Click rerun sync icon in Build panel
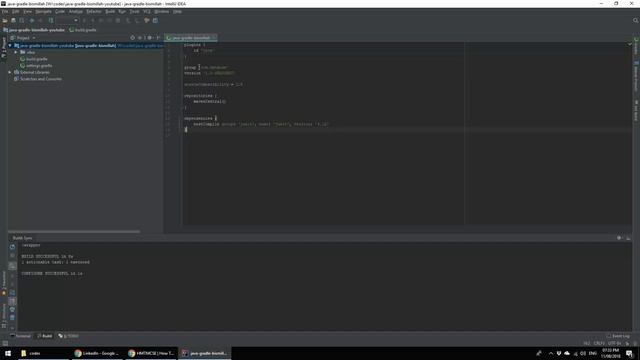Image resolution: width=640 pixels, height=360 pixels. tap(12, 247)
